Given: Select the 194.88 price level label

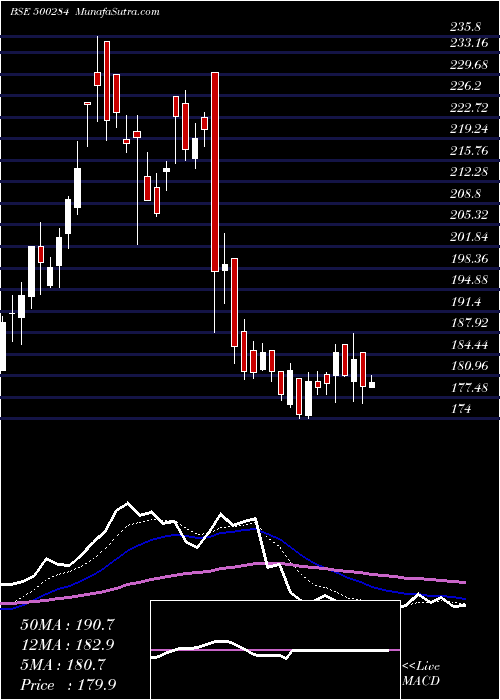Looking at the screenshot, I should pos(468,279).
